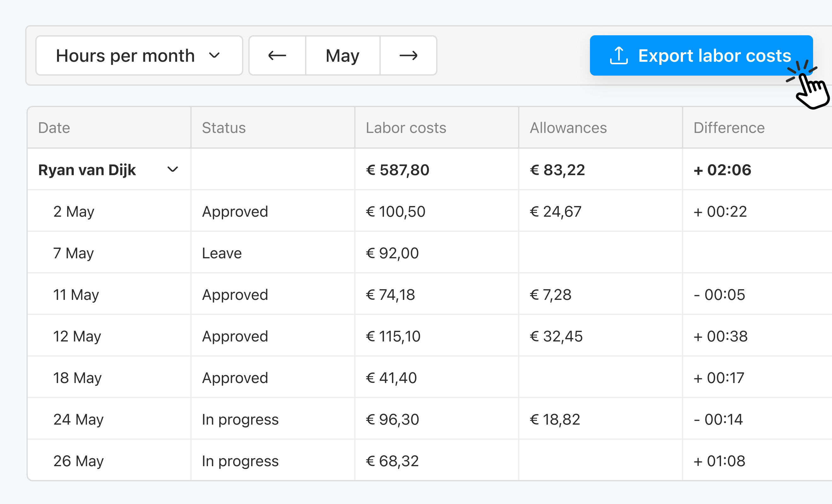Click the upload icon on Export labor costs
Viewport: 832px width, 504px height.
tap(619, 55)
